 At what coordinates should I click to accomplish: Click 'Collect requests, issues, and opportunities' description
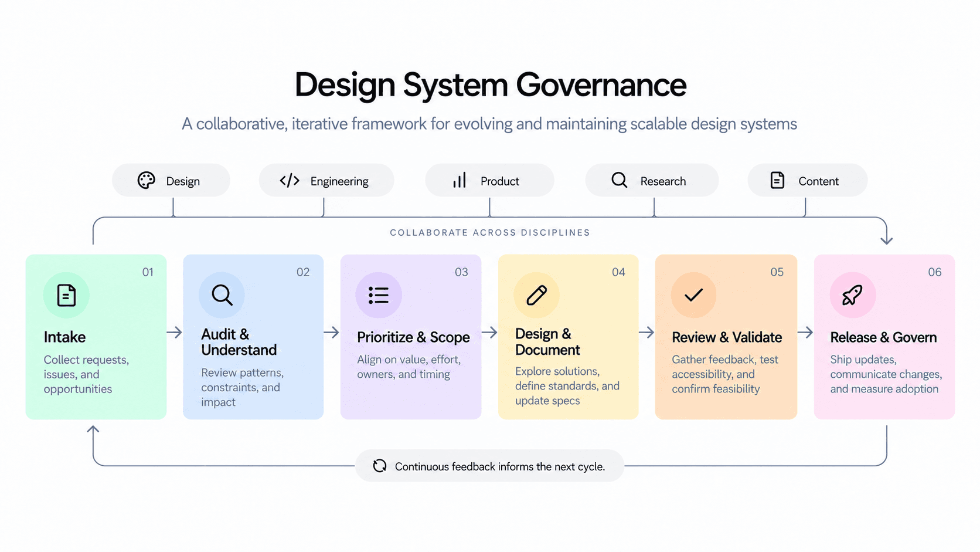point(86,374)
